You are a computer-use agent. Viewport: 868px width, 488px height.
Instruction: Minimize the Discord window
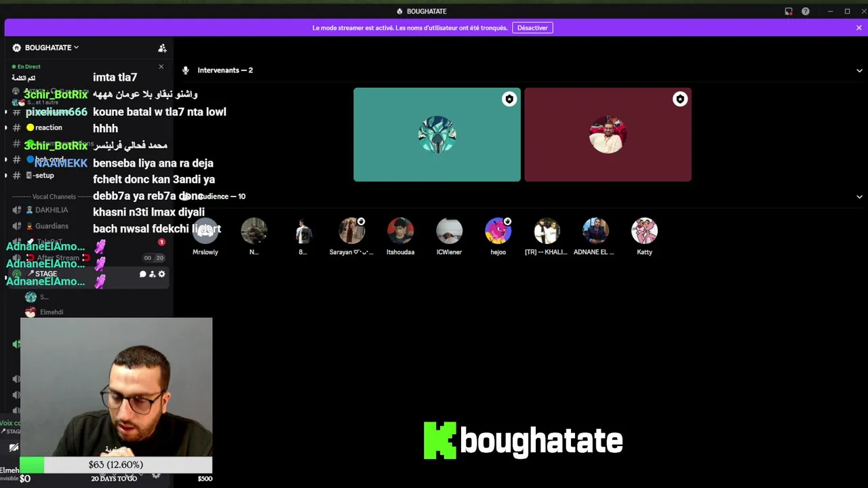click(830, 11)
